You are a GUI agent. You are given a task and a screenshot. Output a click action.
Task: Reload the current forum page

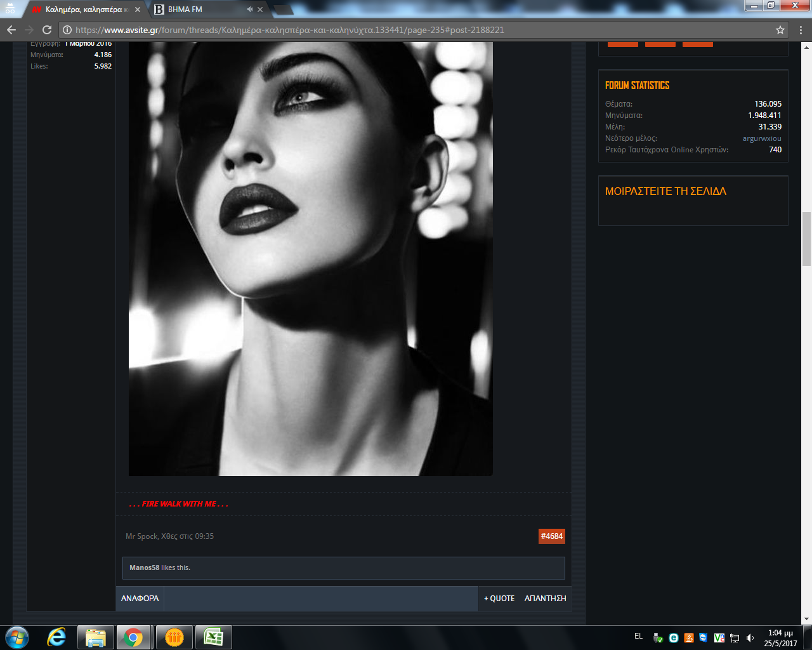pos(46,30)
